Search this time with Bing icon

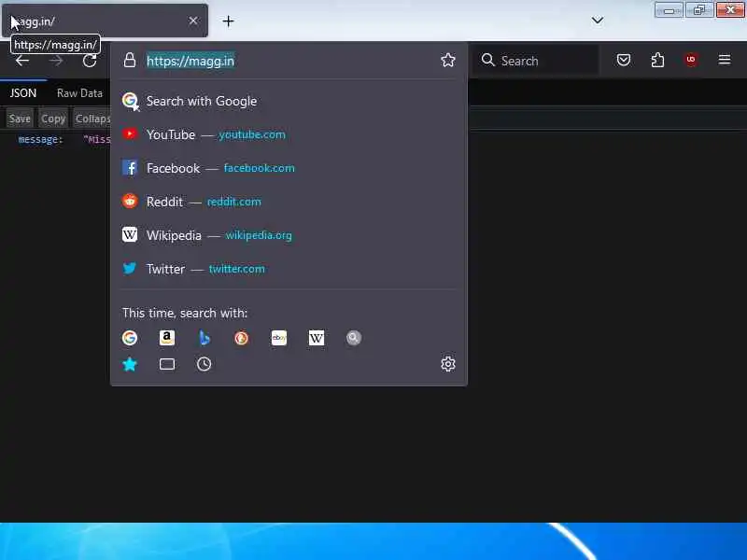tap(204, 338)
